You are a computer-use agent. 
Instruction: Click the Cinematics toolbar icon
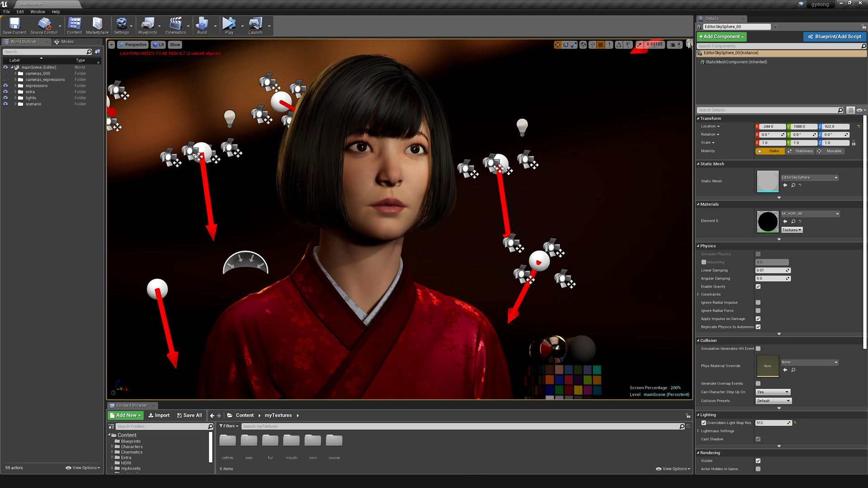pos(176,23)
